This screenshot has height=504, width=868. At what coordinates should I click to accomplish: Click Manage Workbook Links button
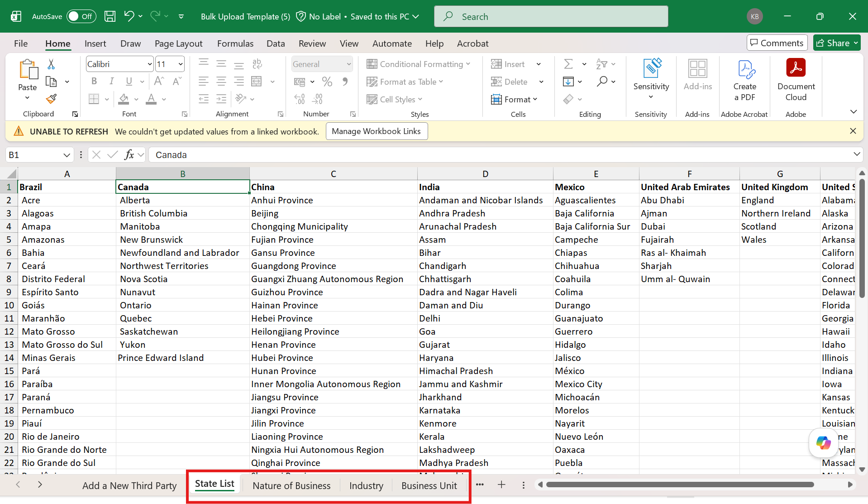[x=376, y=131]
